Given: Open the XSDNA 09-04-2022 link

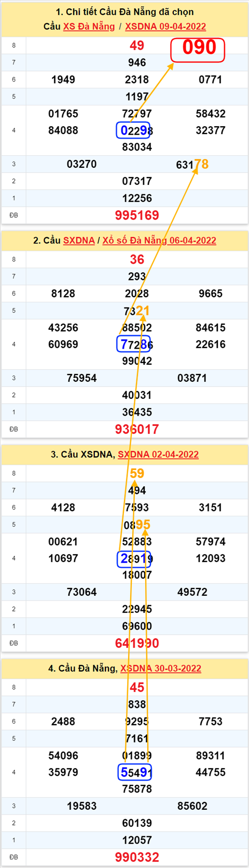Looking at the screenshot, I should [165, 26].
